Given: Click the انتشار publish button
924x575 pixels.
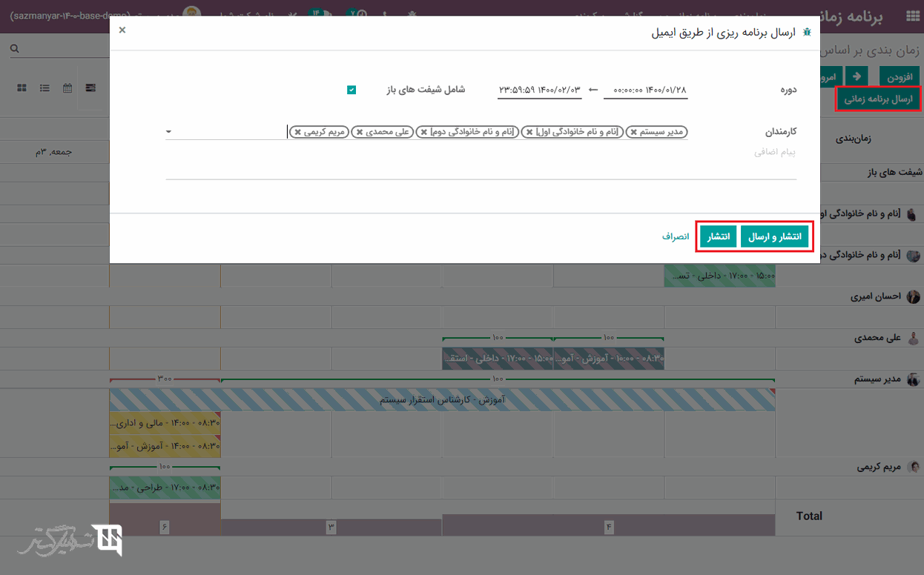Looking at the screenshot, I should [x=718, y=236].
